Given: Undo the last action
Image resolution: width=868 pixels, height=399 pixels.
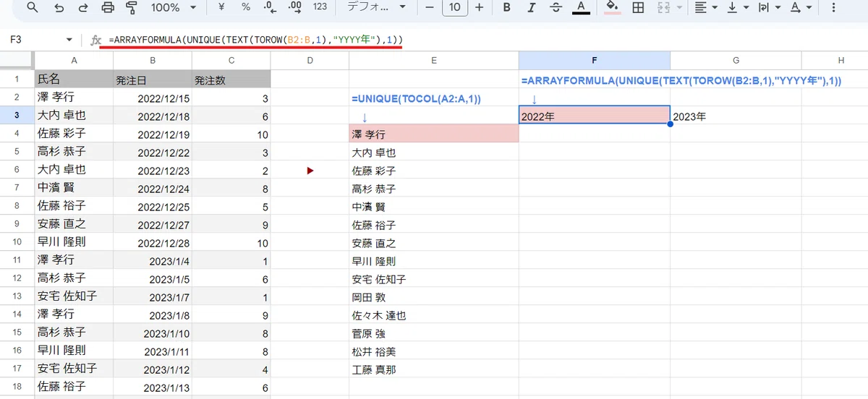Looking at the screenshot, I should [x=59, y=8].
